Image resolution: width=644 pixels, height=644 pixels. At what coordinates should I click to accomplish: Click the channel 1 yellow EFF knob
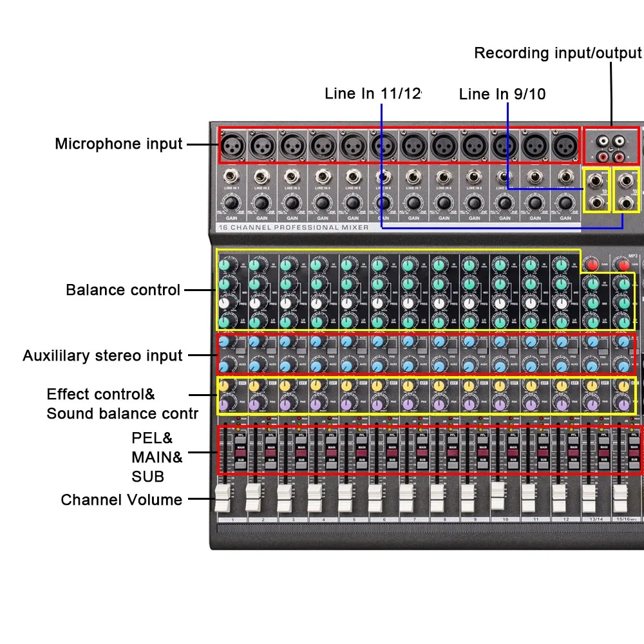[x=224, y=386]
